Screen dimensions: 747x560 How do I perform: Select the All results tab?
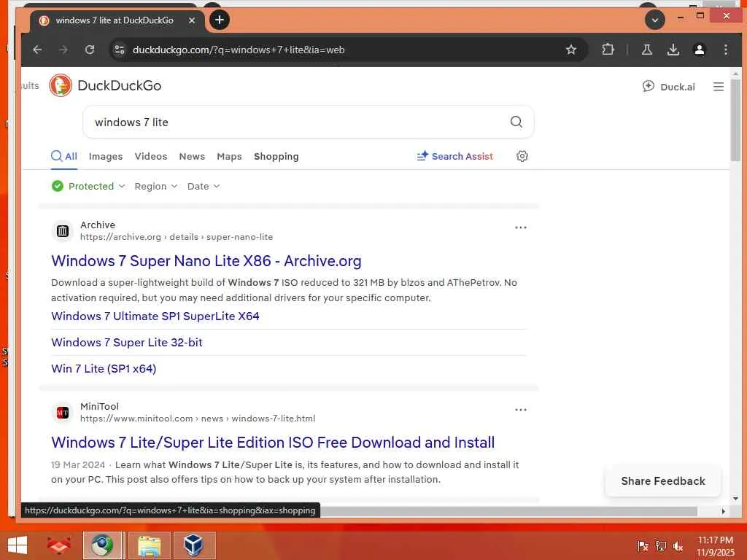point(64,156)
